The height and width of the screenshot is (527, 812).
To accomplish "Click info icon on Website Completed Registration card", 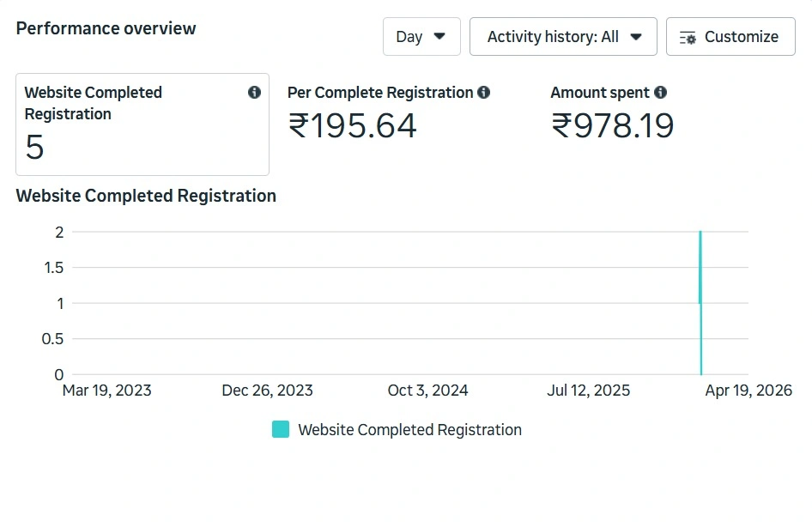I will click(x=254, y=92).
